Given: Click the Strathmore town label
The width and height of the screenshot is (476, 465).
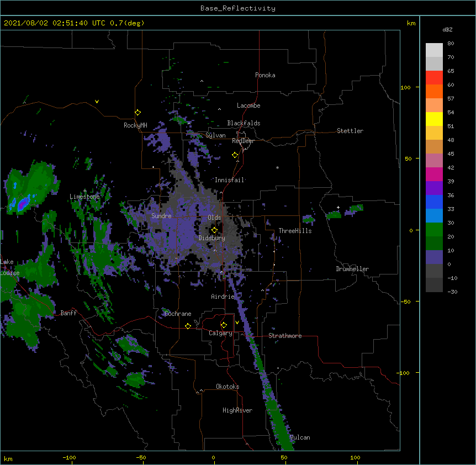Looking at the screenshot, I should tap(285, 336).
